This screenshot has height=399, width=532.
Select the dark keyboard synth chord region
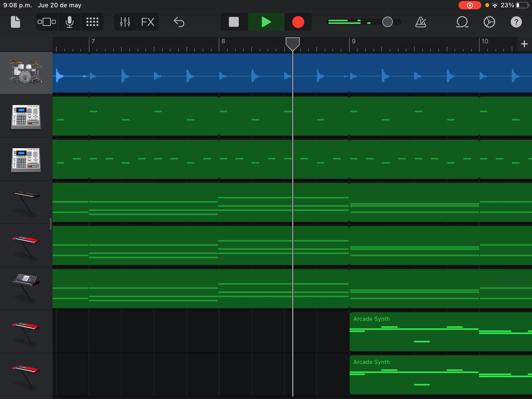[292, 202]
